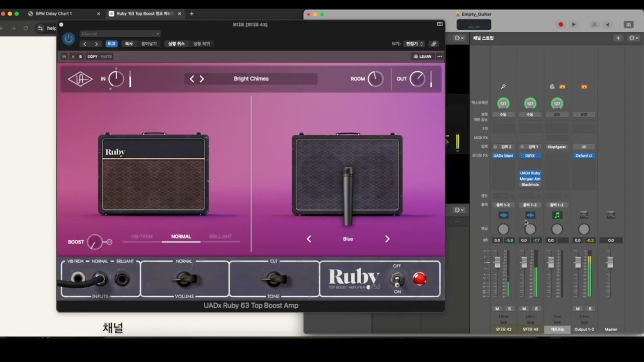Click the blue 비교 compare button
This screenshot has width=644, height=362.
tap(112, 44)
